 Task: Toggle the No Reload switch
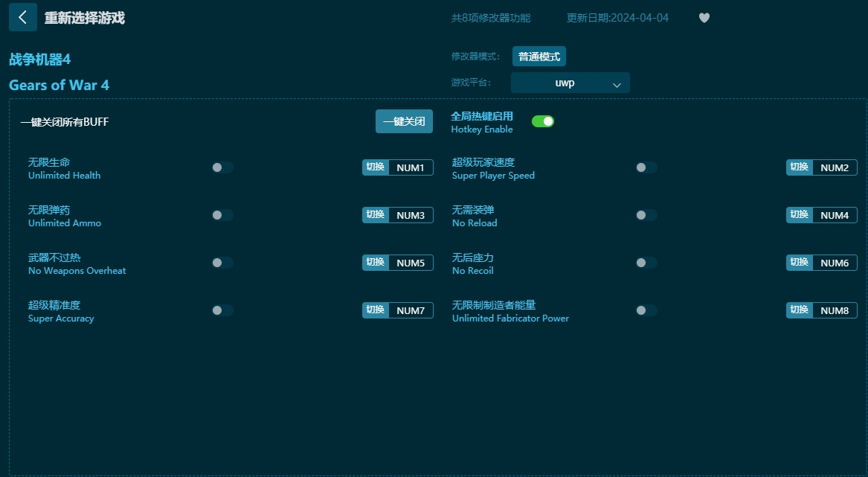(x=646, y=215)
